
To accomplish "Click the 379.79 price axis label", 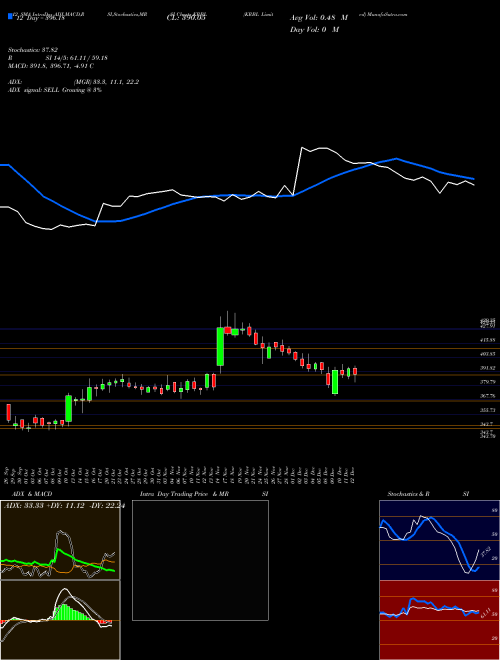I will [x=488, y=382].
